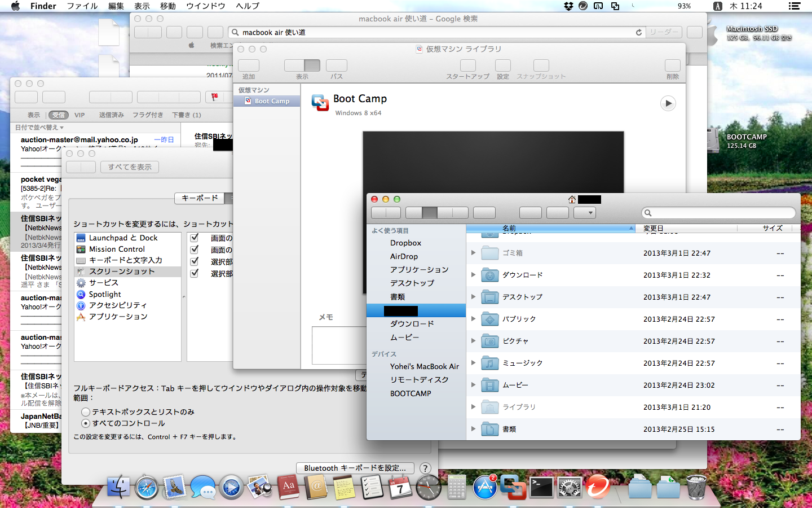Select すべてのコントロール radio button
The width and height of the screenshot is (812, 508).
point(86,423)
